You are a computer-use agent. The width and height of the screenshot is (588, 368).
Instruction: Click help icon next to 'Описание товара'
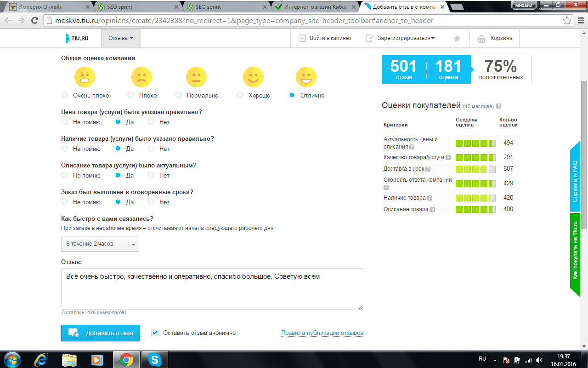(432, 209)
